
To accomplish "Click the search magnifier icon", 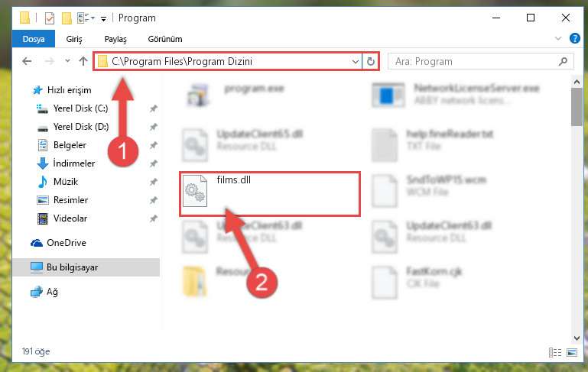I will [x=563, y=61].
